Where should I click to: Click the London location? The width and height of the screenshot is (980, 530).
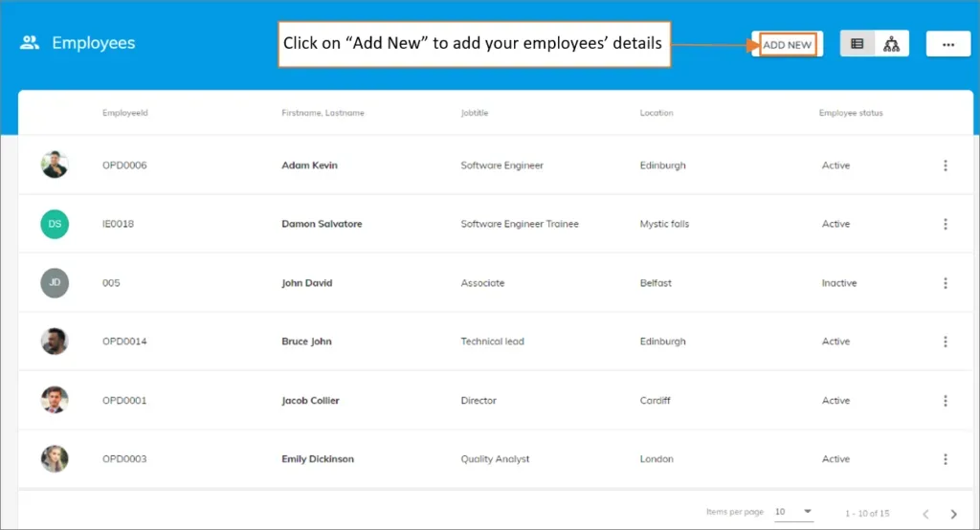tap(657, 459)
